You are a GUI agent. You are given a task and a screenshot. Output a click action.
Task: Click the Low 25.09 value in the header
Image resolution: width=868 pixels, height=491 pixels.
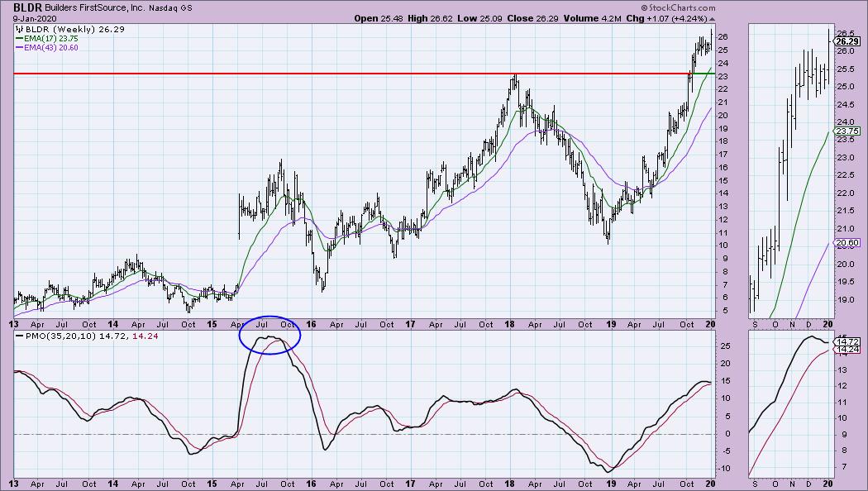click(480, 18)
